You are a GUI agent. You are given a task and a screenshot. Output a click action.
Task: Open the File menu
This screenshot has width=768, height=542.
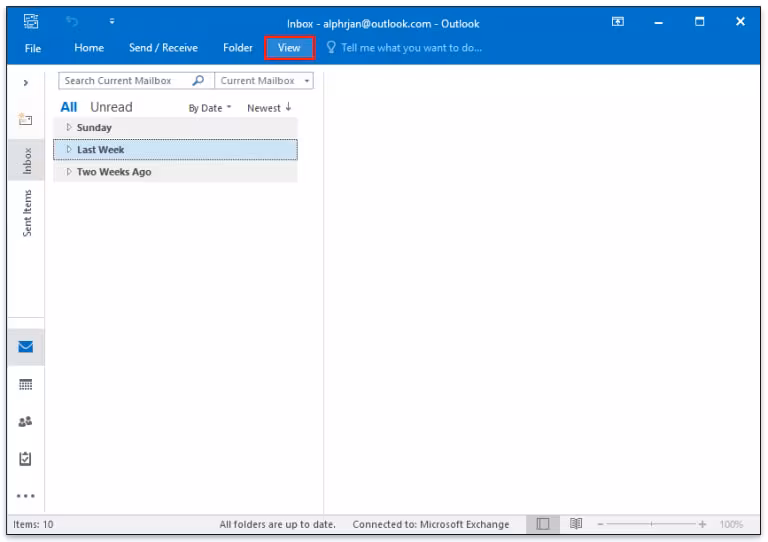point(33,48)
